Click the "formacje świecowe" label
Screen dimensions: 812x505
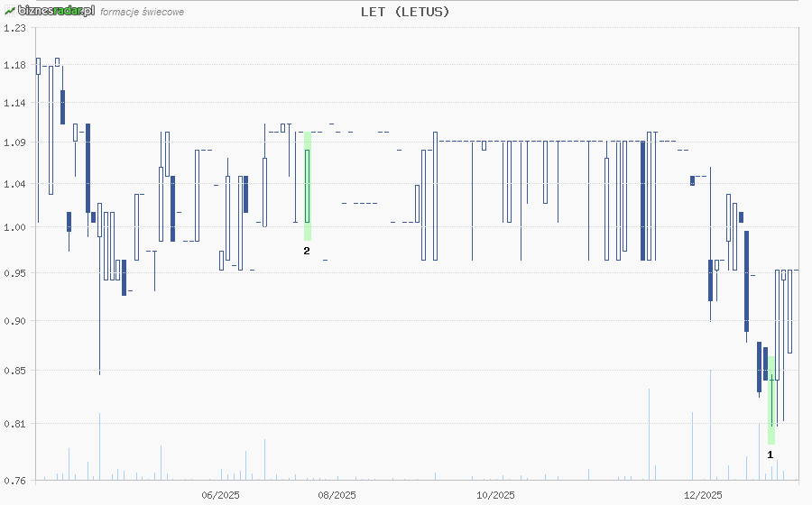143,13
